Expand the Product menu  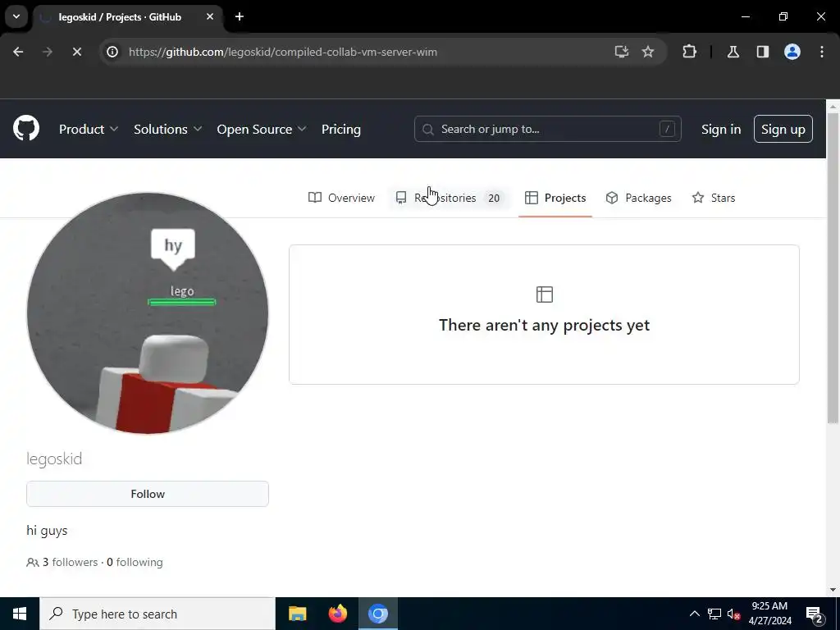(89, 129)
